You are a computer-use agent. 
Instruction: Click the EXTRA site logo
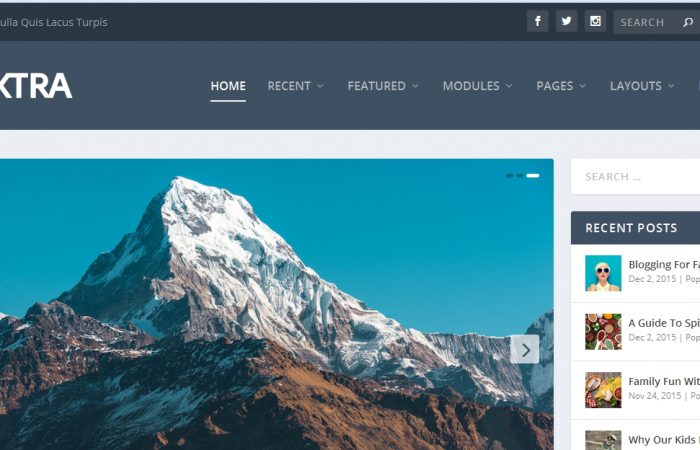coord(36,86)
